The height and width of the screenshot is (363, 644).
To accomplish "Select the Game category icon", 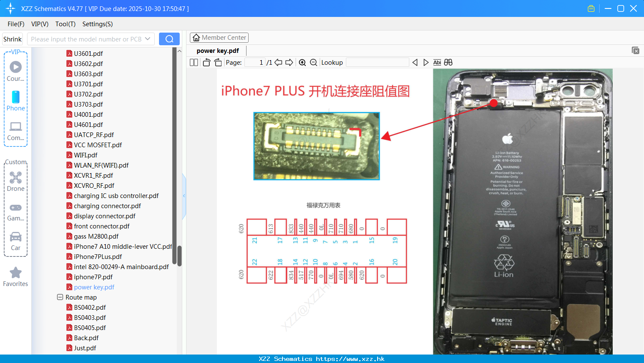I will [16, 212].
